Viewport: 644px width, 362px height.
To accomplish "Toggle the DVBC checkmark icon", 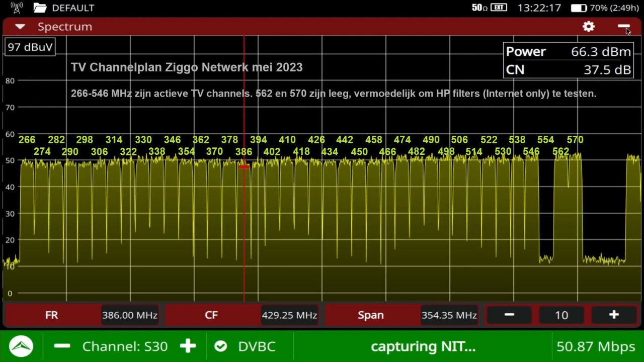I will [x=220, y=346].
